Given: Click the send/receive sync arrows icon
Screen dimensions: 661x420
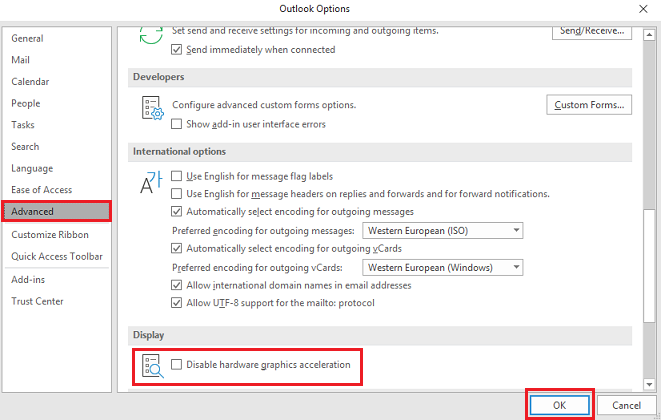Looking at the screenshot, I should pos(151,35).
